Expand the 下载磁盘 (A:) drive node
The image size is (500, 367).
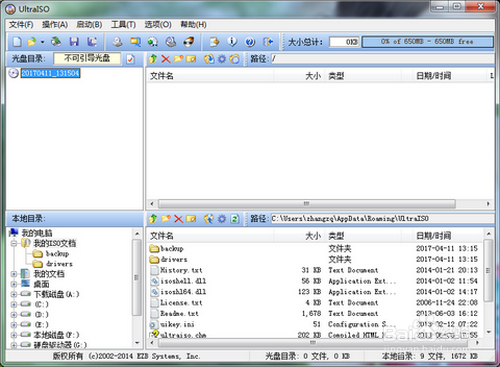coord(14,294)
